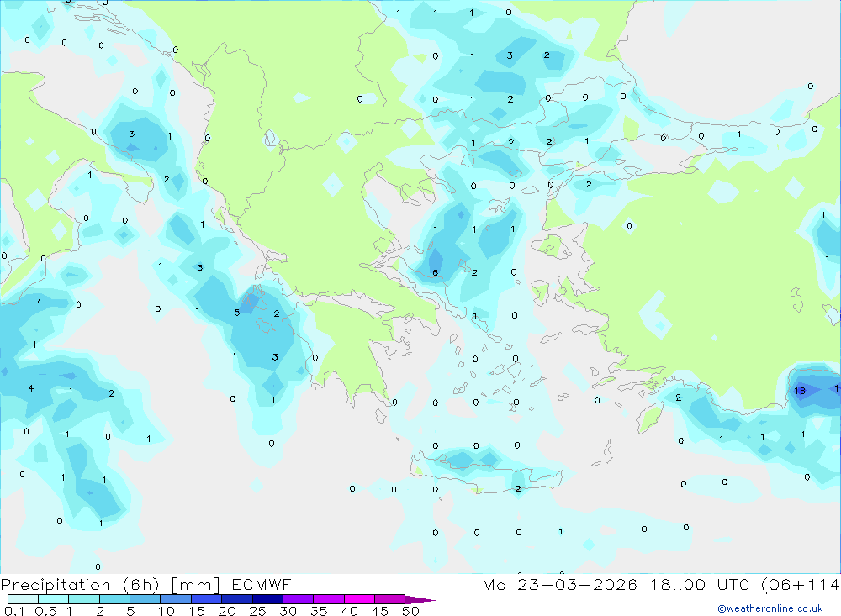Click the 0.5–1 mm legend color swatch
Screen dimensions: 841x616
pos(53,599)
